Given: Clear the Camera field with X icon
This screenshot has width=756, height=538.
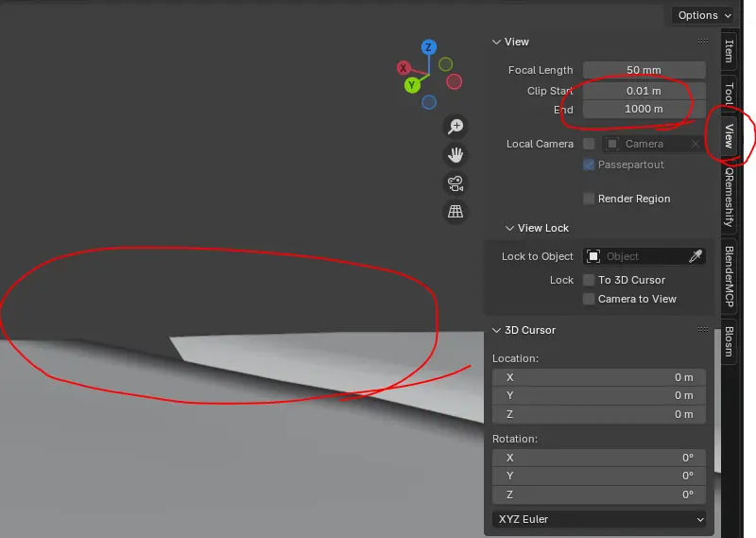Looking at the screenshot, I should [x=695, y=144].
